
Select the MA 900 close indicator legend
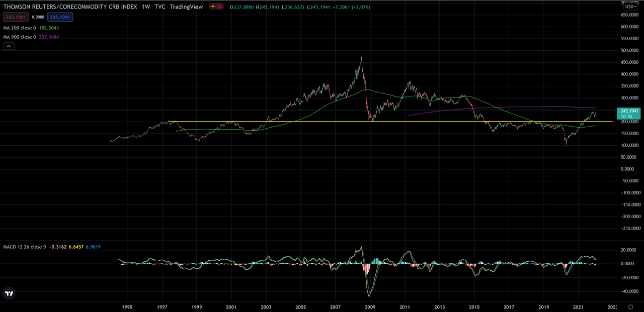[x=20, y=37]
